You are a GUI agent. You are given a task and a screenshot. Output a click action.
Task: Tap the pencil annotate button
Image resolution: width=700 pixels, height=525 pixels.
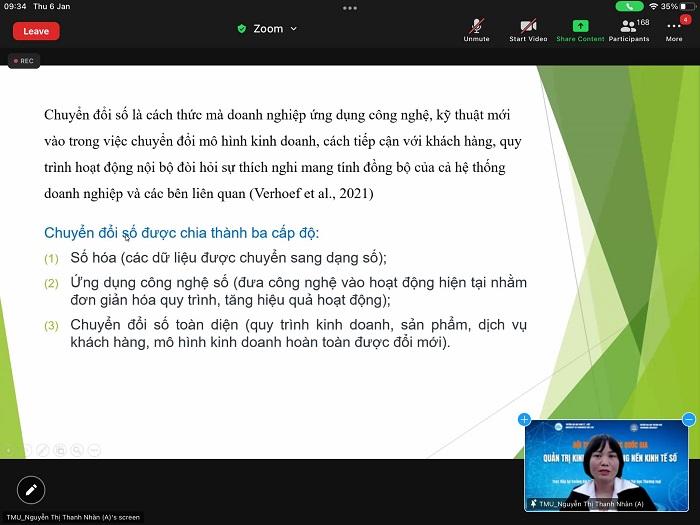tap(31, 489)
